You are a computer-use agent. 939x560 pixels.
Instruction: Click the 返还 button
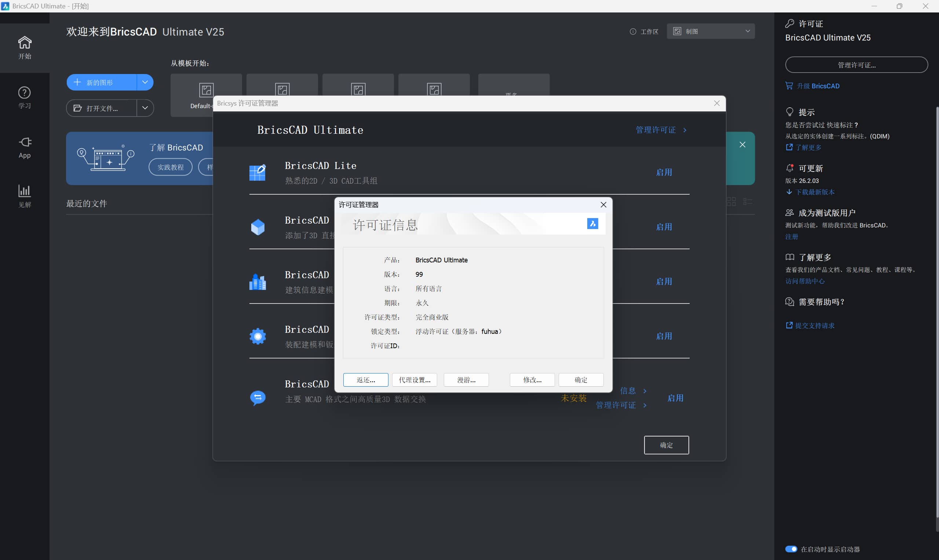(365, 380)
